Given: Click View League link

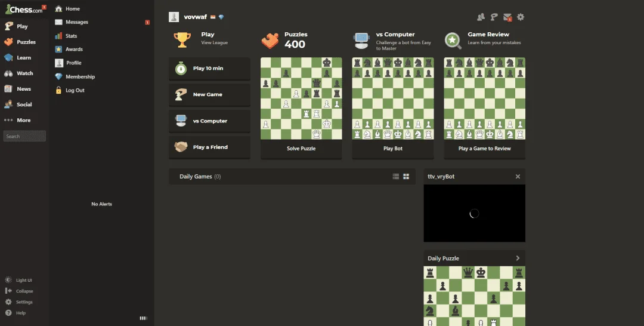Looking at the screenshot, I should click(x=215, y=43).
